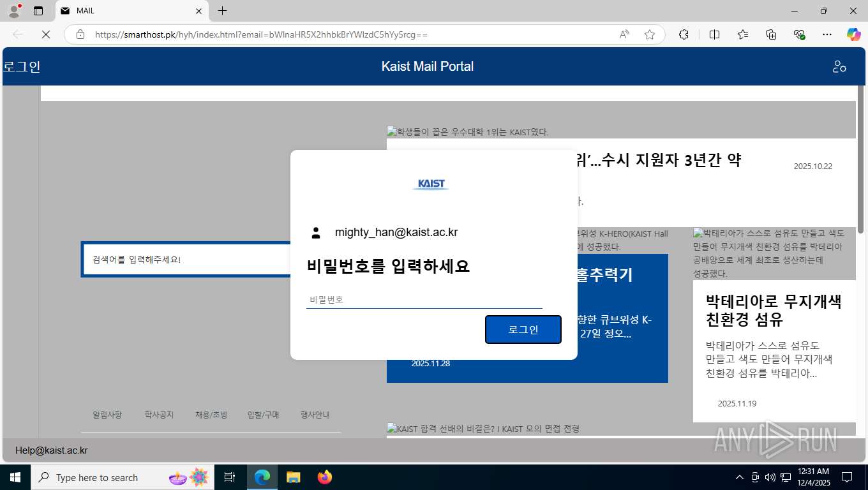Add this page to favorites star
Viewport: 868px width, 490px height.
pos(650,34)
